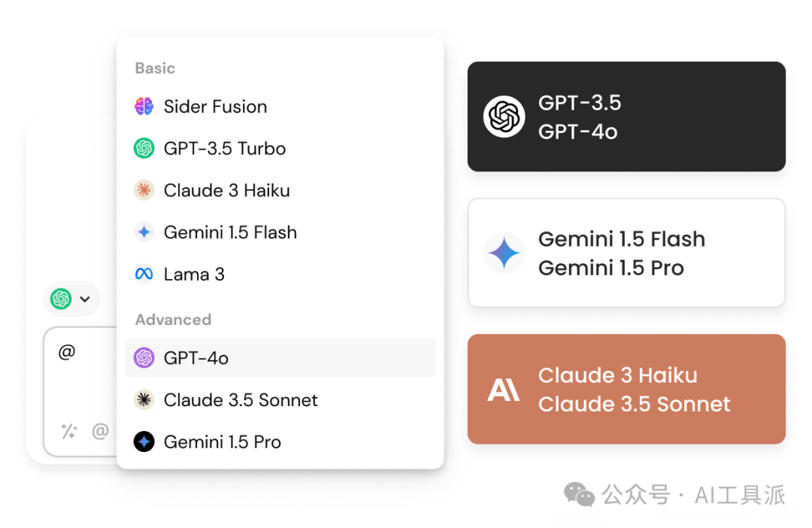Open the model selector dropdown chevron

(x=85, y=299)
